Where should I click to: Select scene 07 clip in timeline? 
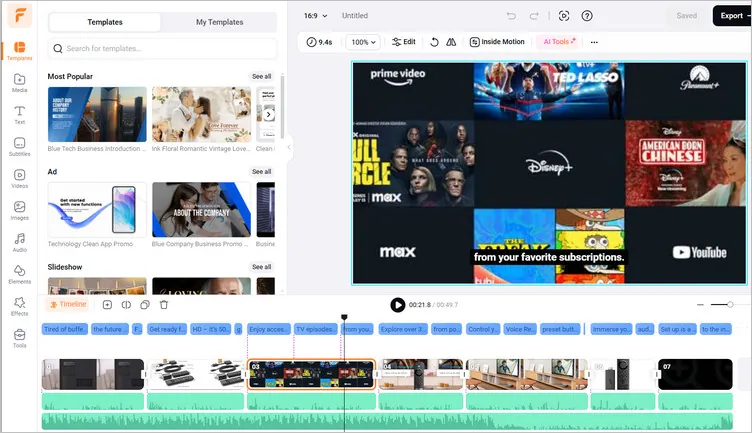click(695, 374)
